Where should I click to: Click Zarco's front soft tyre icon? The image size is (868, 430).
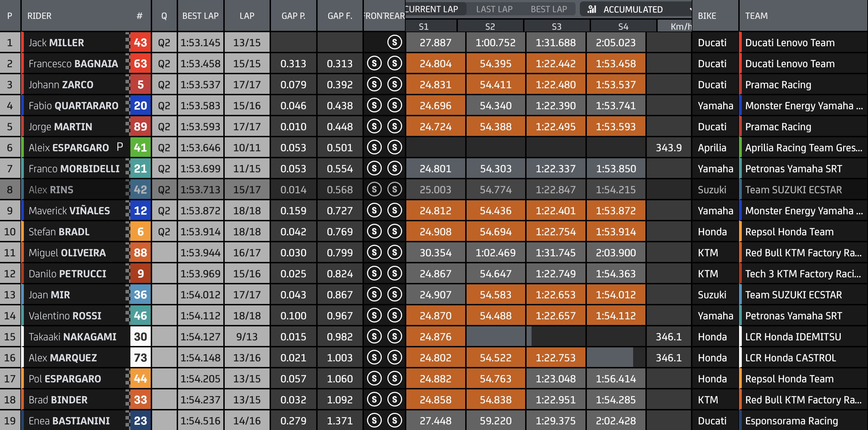click(374, 84)
